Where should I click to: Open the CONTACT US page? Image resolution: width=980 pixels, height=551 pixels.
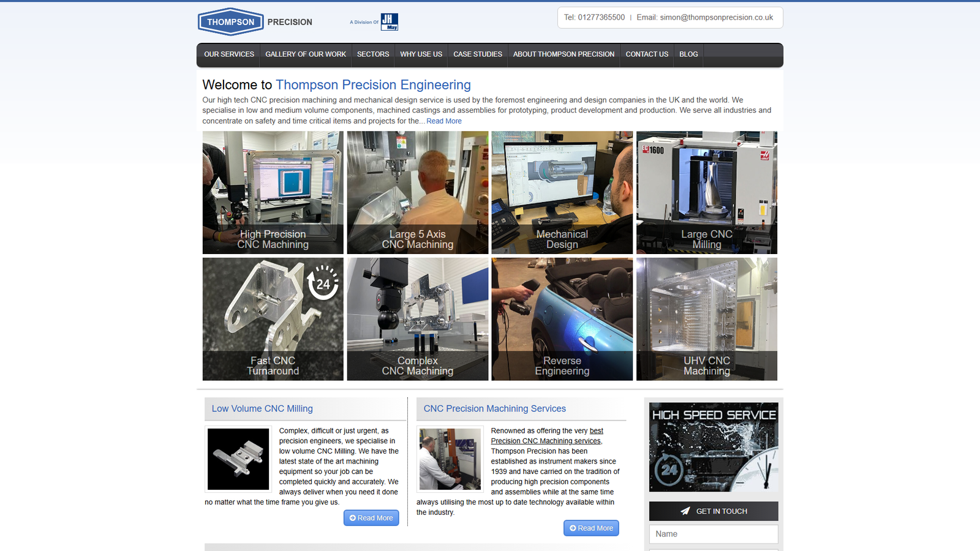(647, 54)
